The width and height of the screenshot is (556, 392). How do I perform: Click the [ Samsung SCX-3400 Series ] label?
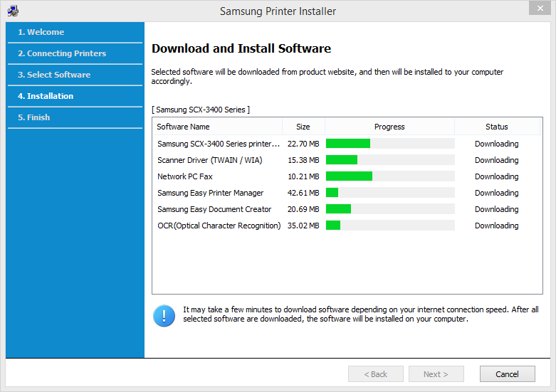pyautogui.click(x=201, y=110)
